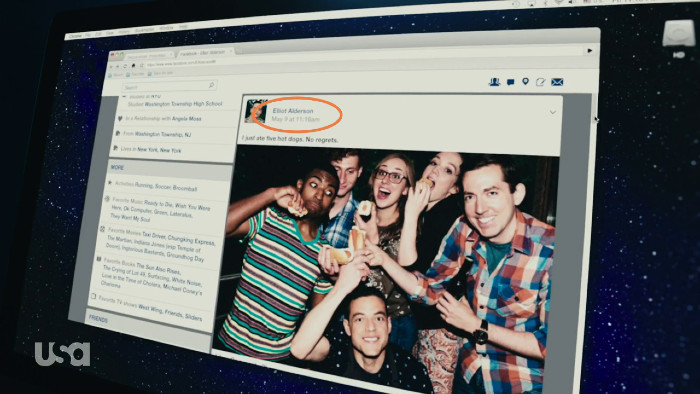Image resolution: width=700 pixels, height=394 pixels.
Task: Click the browser forward arrow
Action: point(118,66)
